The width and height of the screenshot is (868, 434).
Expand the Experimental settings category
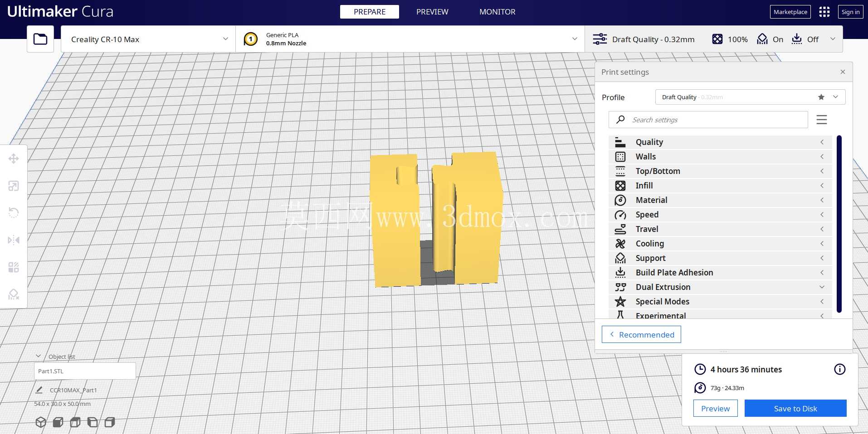coord(720,315)
